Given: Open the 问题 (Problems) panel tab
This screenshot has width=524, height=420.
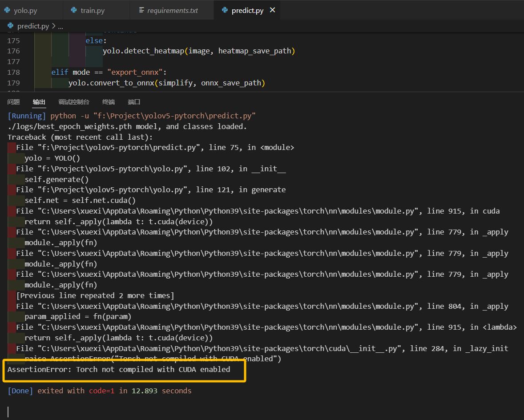Looking at the screenshot, I should 13,102.
